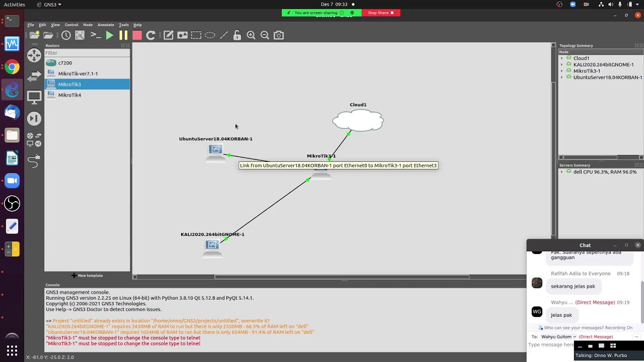Select MikroTik-ver7.1-1 template
This screenshot has height=362, width=644.
(87, 73)
